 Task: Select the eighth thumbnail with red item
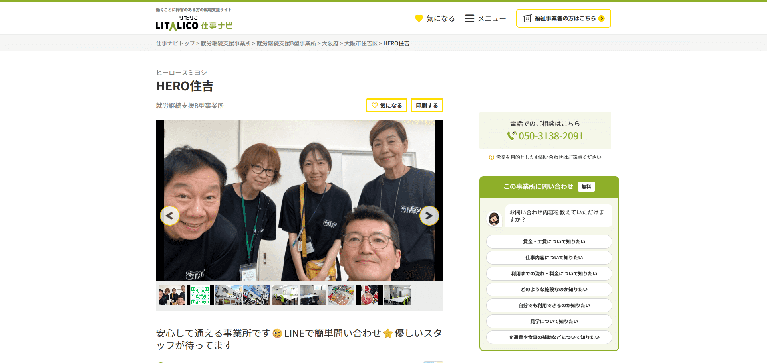(x=369, y=295)
